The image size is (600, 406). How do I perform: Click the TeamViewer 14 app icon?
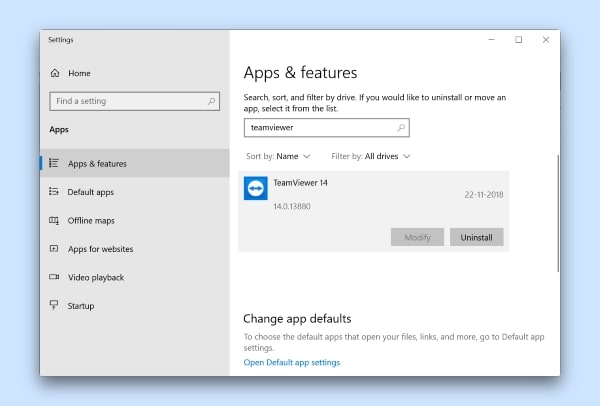256,188
